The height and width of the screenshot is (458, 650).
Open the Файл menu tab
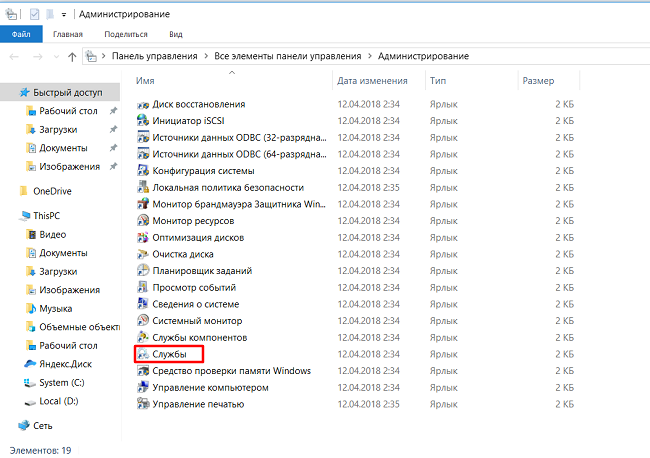click(x=20, y=34)
